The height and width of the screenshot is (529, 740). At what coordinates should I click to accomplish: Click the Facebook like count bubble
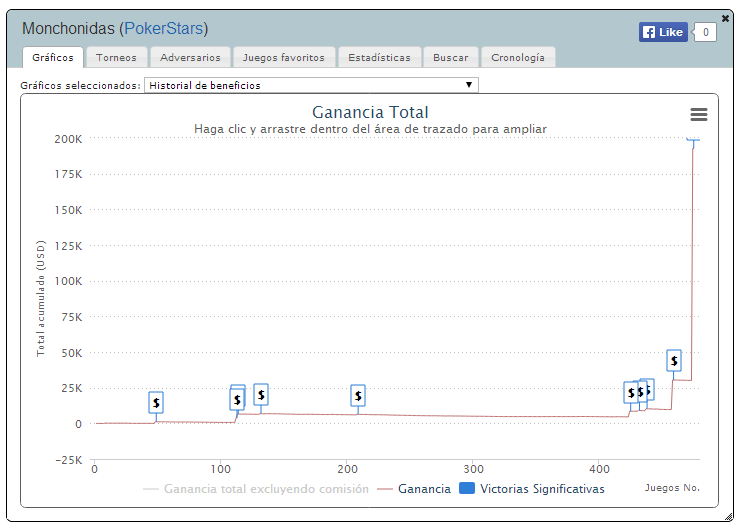pyautogui.click(x=705, y=32)
